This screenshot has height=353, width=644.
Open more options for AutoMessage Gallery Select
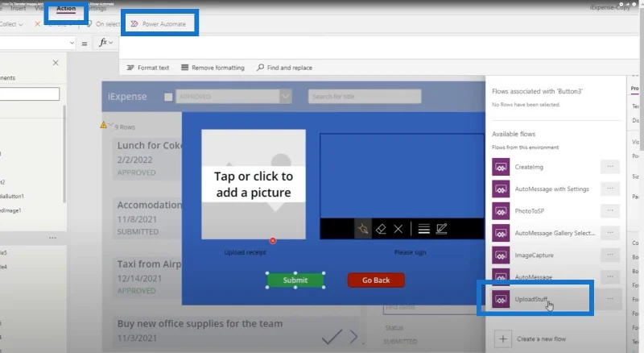(x=610, y=232)
